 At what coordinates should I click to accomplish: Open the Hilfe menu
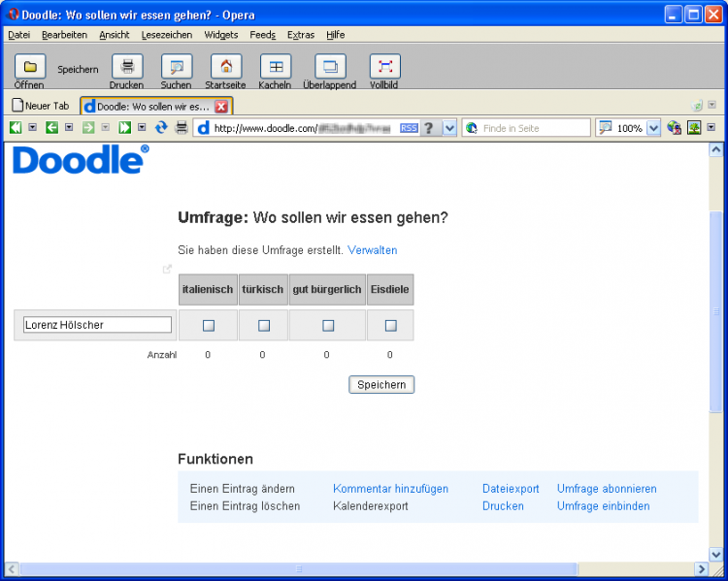point(335,35)
